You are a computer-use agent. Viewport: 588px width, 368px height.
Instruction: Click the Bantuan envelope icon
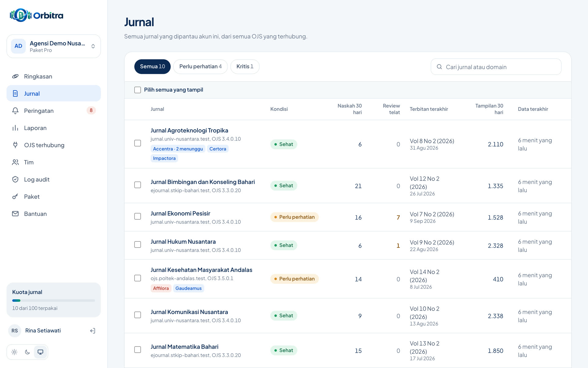tap(15, 214)
